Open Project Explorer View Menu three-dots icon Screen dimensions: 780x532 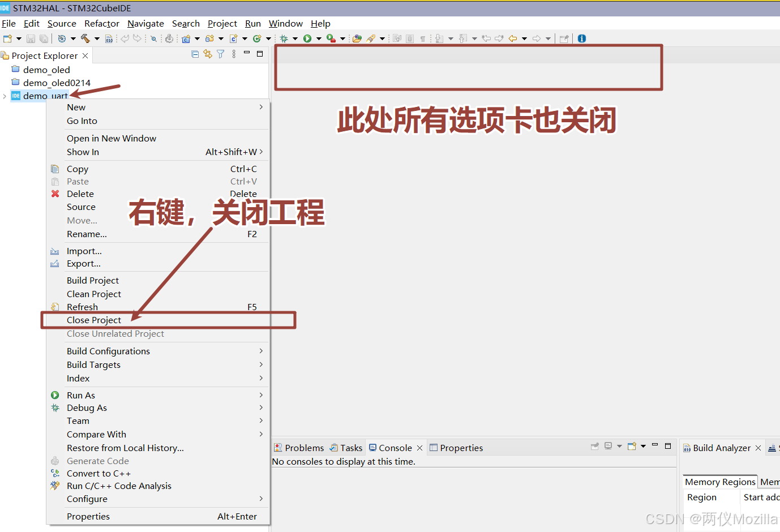(234, 54)
